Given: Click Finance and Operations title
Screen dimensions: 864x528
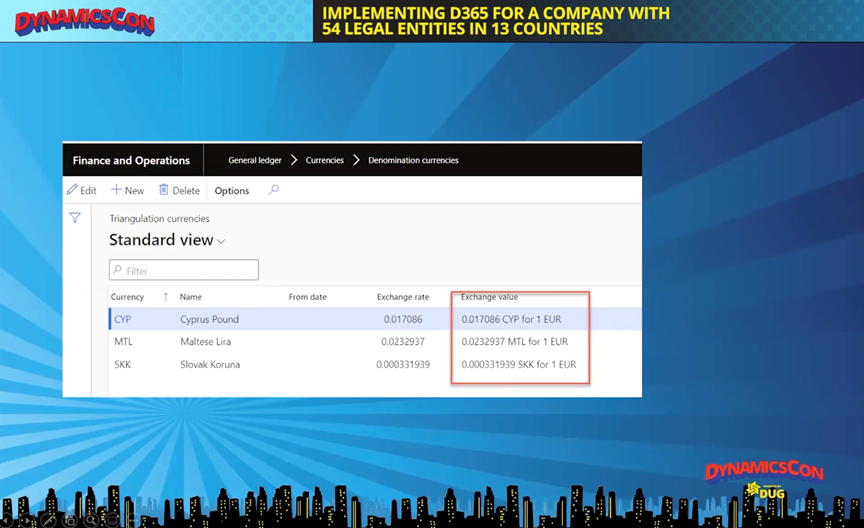Looking at the screenshot, I should (131, 160).
